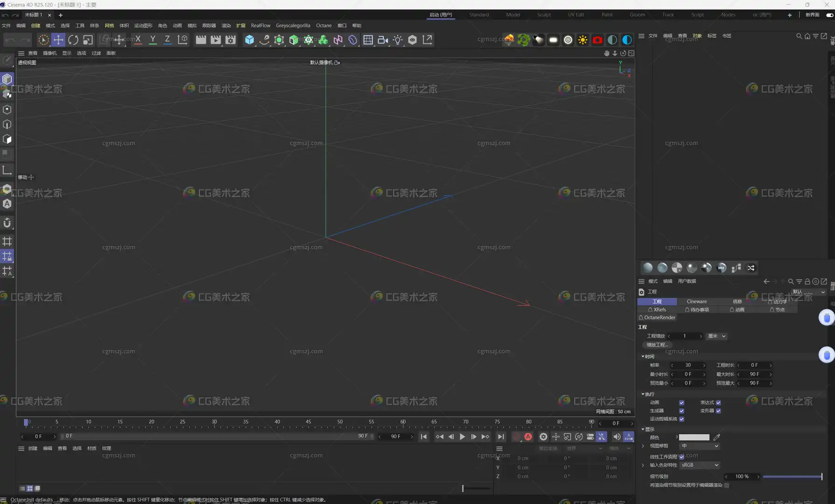This screenshot has height=504, width=835.
Task: Render to Picture Viewer icon
Action: point(216,40)
